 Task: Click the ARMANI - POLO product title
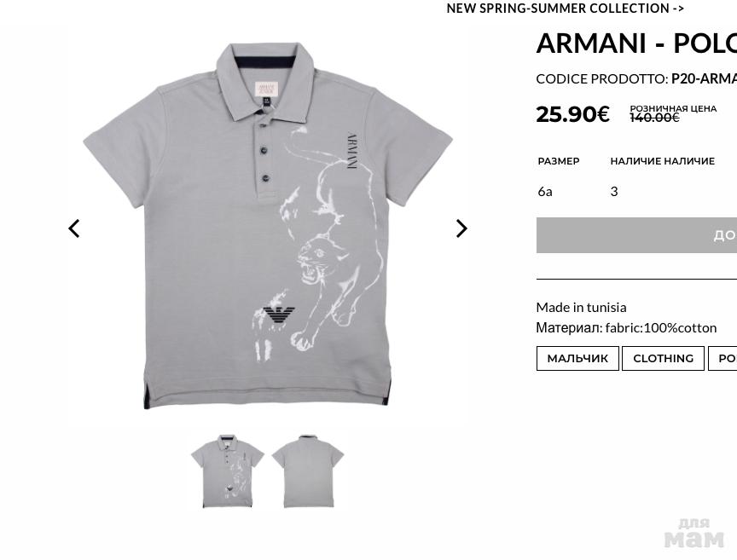(636, 43)
